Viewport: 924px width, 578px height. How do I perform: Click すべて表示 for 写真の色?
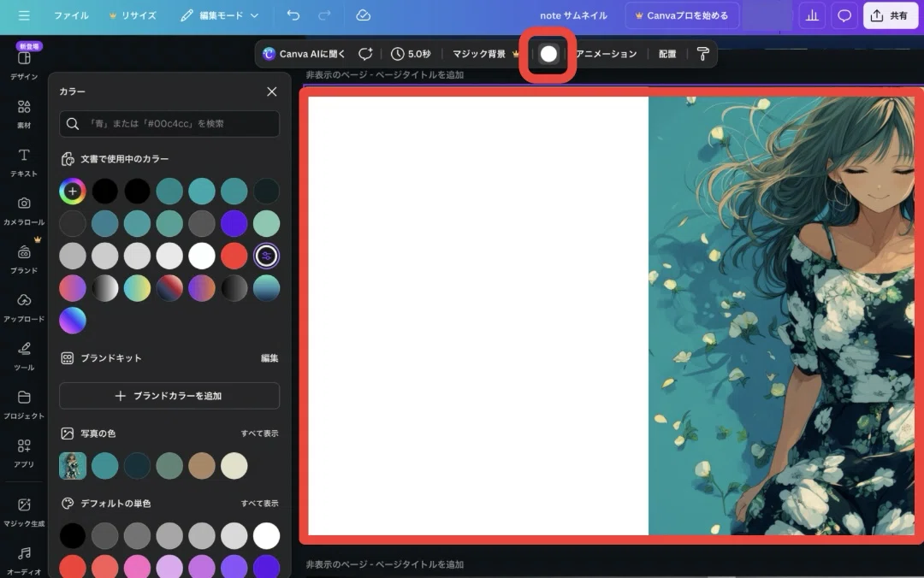click(x=259, y=433)
